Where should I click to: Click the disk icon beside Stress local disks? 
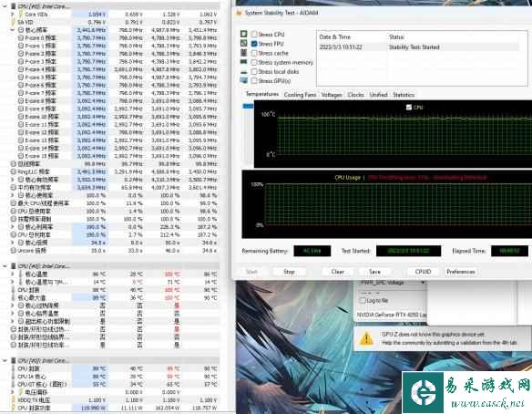click(x=243, y=72)
